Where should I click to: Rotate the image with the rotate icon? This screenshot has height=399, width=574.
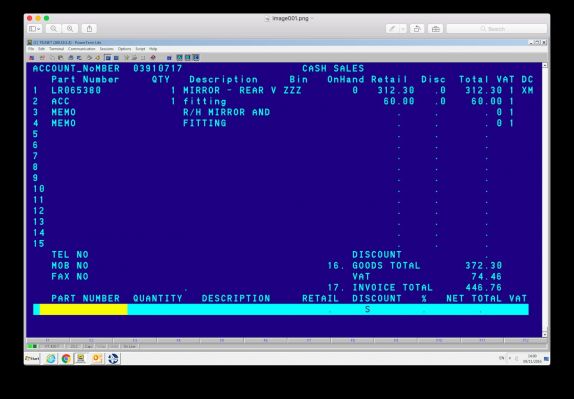click(x=417, y=29)
